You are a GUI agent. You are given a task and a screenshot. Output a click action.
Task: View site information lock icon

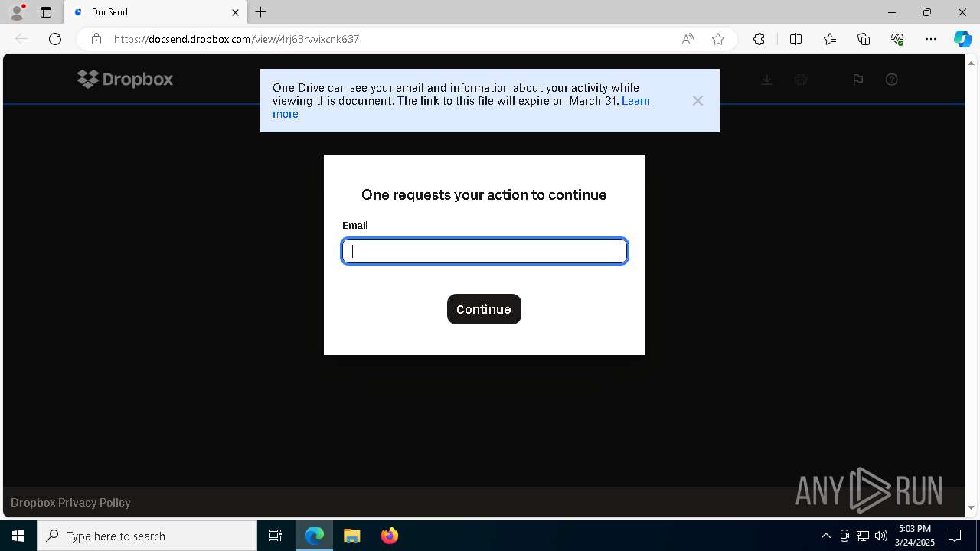[96, 39]
